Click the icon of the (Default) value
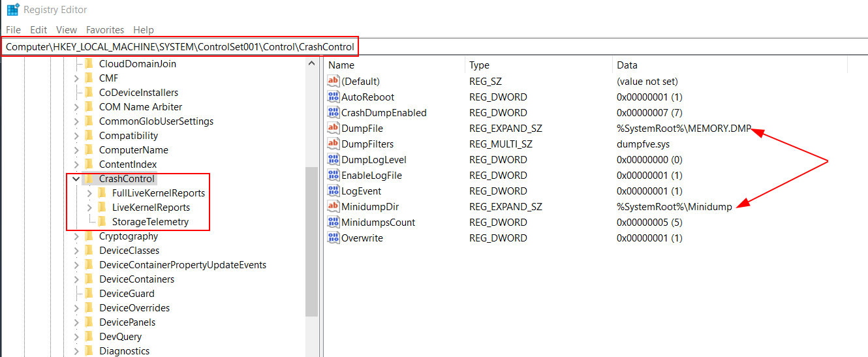 (x=333, y=82)
